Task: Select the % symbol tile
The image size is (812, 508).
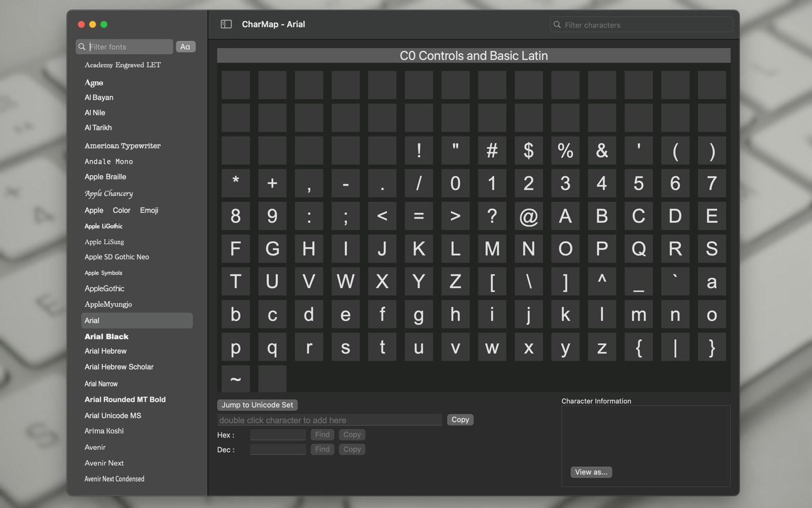Action: (x=566, y=151)
